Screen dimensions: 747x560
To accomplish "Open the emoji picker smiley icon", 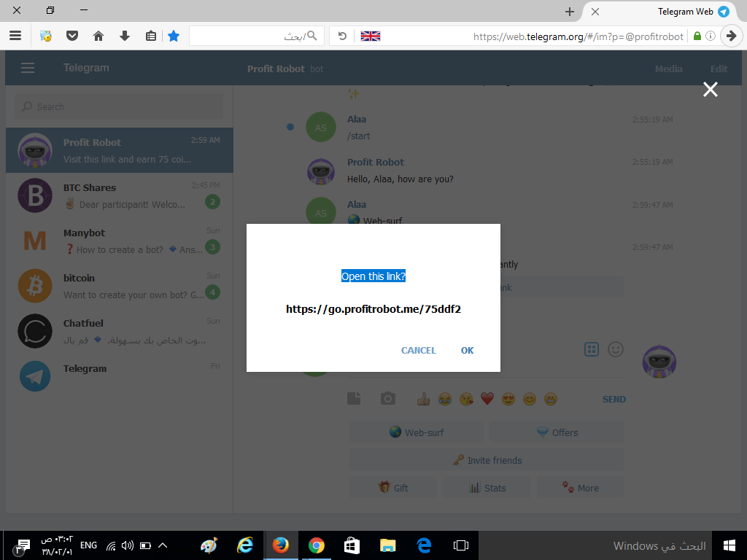I will point(616,349).
